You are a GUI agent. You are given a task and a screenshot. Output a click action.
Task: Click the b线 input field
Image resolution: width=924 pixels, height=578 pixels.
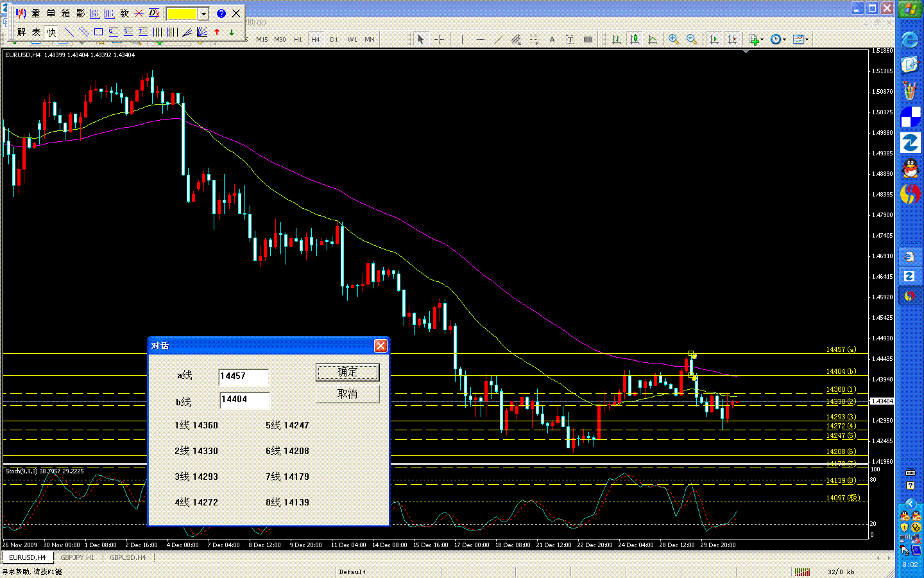244,400
